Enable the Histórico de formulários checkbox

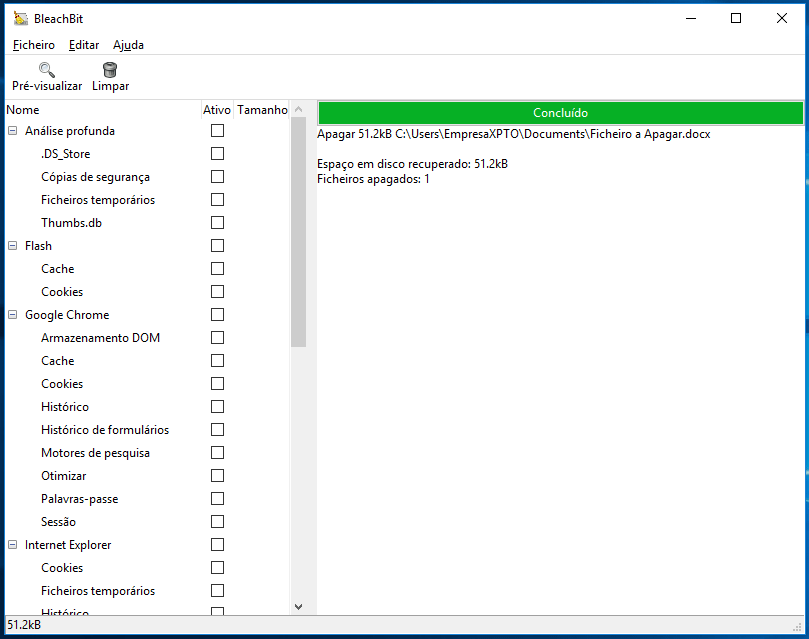[217, 430]
